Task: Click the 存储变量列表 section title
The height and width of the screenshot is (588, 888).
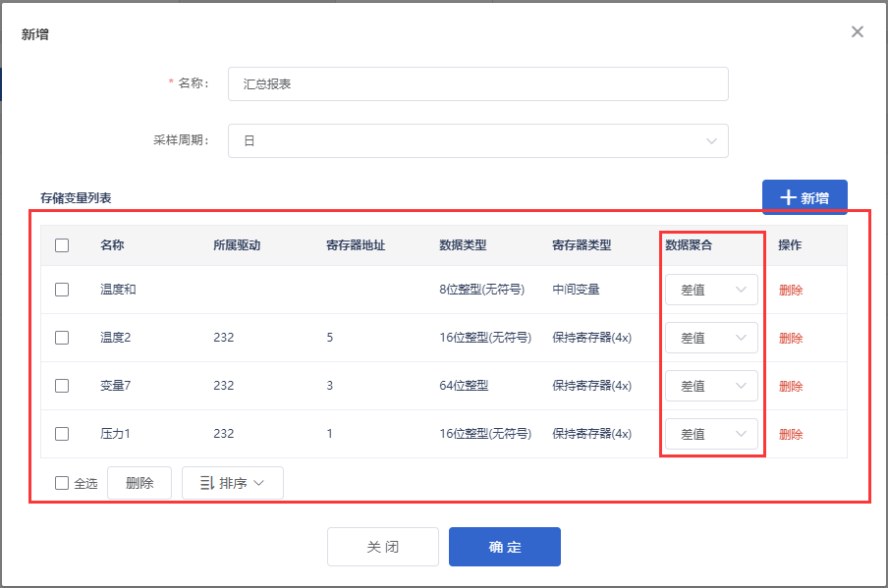Action: pyautogui.click(x=76, y=198)
